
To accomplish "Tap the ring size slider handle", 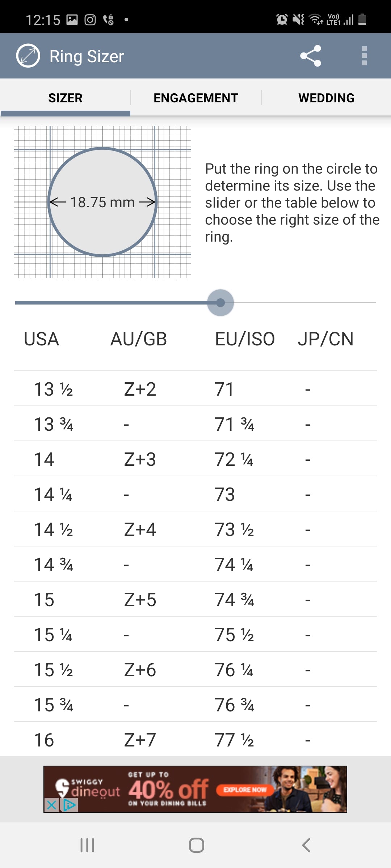I will coord(220,303).
